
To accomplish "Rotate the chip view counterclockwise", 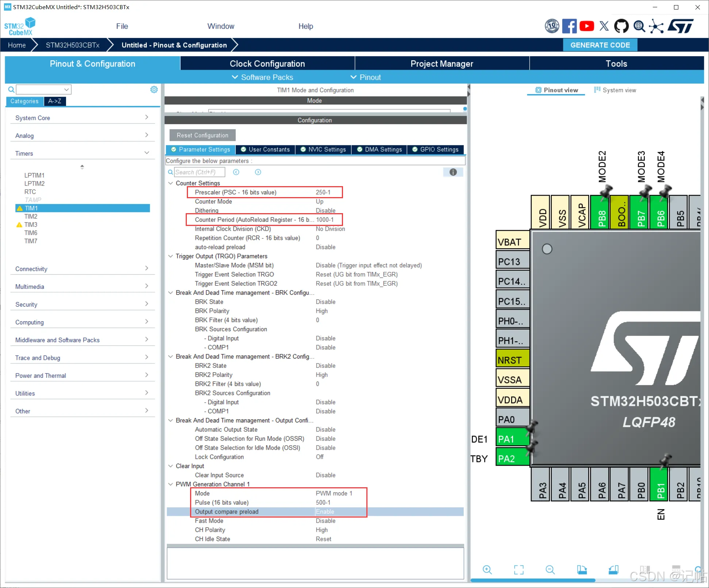I will [x=613, y=570].
